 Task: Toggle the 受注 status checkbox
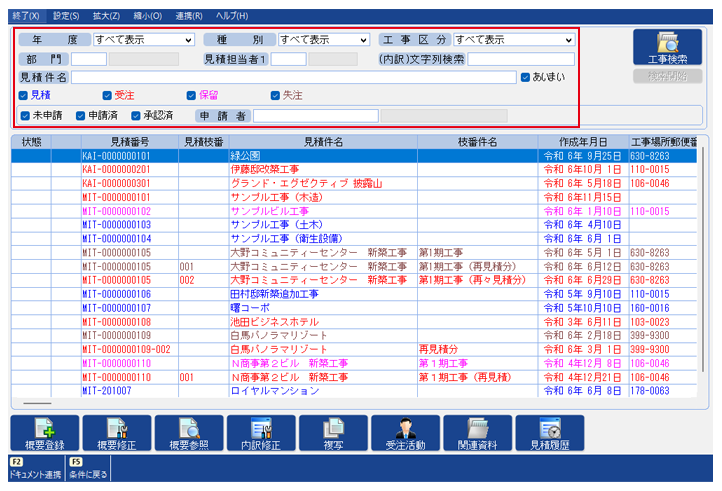coord(107,96)
